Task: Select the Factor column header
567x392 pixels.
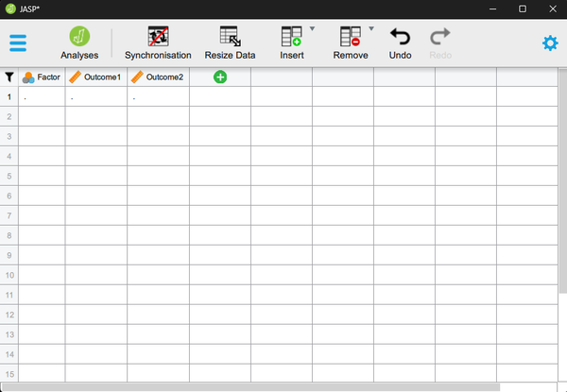Action: (42, 77)
